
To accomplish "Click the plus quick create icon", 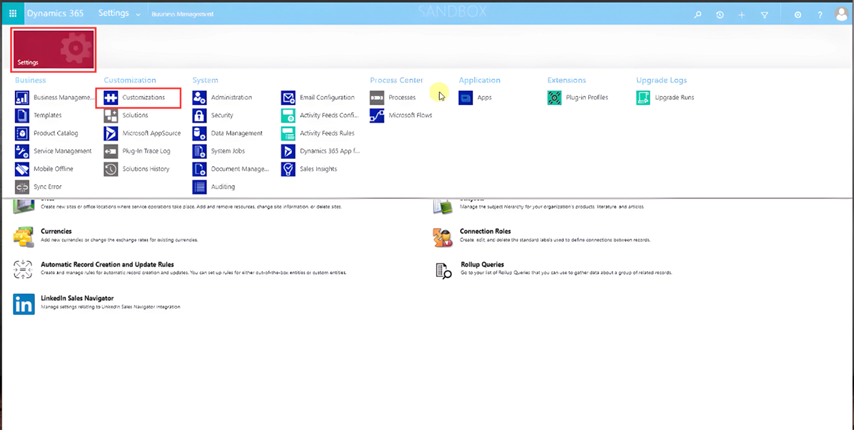I will tap(742, 15).
